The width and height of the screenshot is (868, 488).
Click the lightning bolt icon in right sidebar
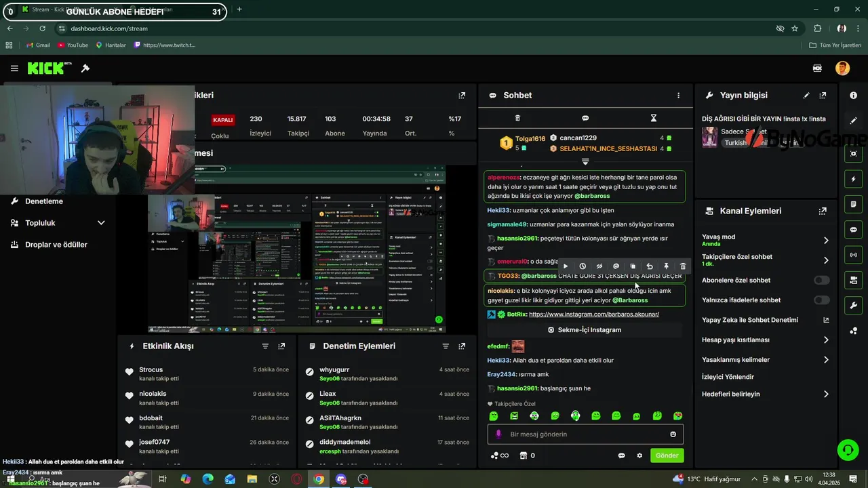pyautogui.click(x=853, y=179)
